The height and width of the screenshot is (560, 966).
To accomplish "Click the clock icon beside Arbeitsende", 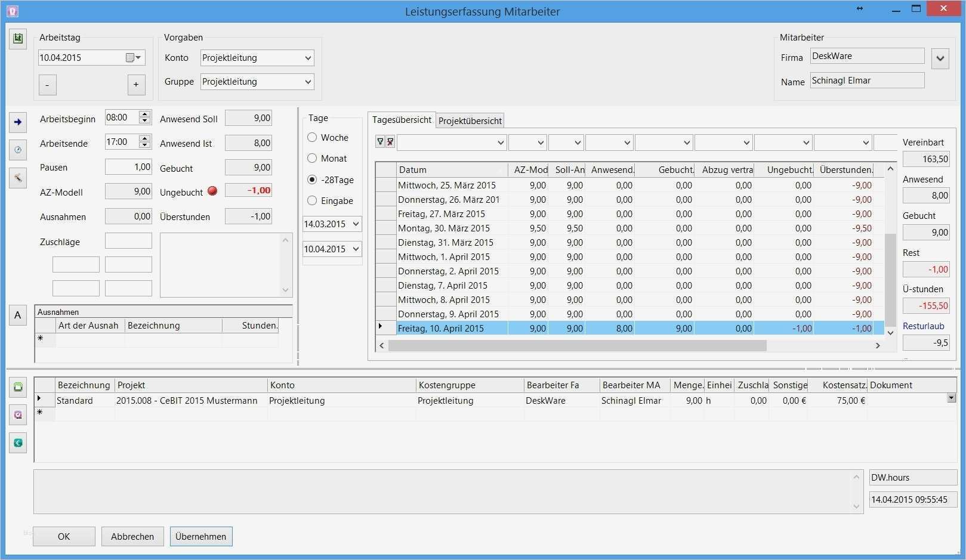I will (18, 150).
